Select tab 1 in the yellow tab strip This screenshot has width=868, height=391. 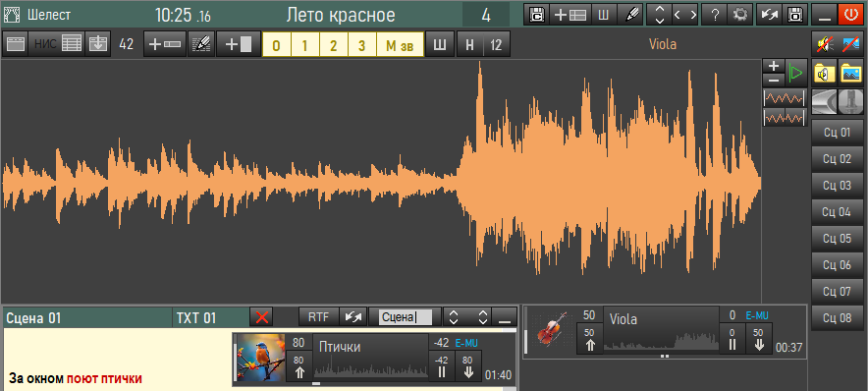pyautogui.click(x=305, y=45)
